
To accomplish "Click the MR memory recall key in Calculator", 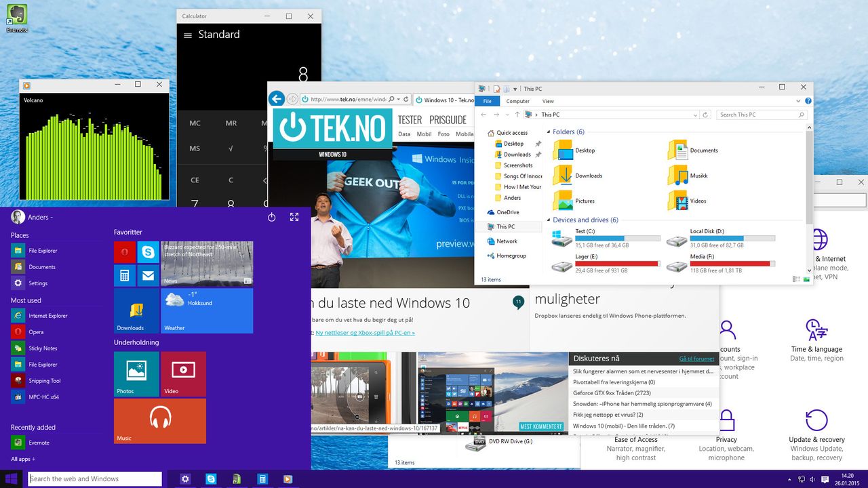I will point(231,123).
